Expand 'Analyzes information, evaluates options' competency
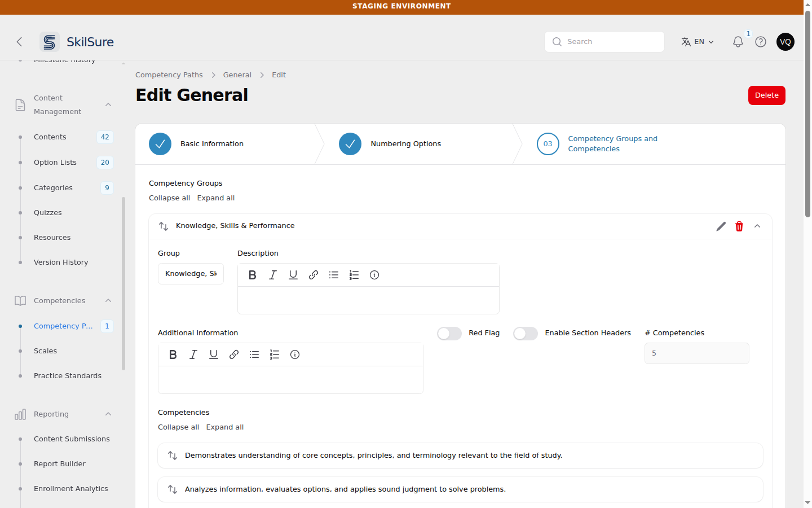This screenshot has width=812, height=508. [x=460, y=489]
